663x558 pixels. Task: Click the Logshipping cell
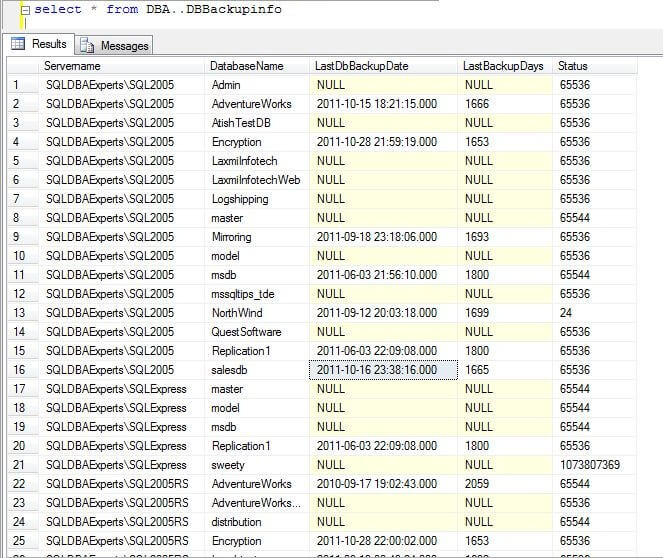pos(257,199)
